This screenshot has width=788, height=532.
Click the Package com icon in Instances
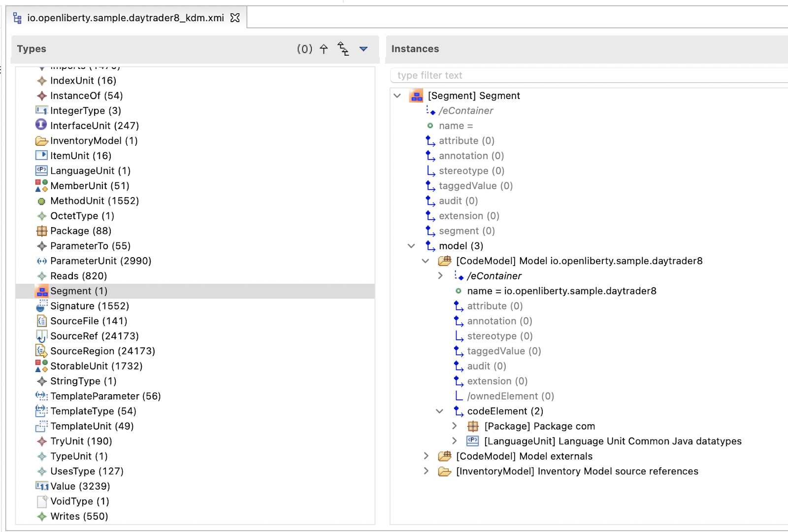coord(473,426)
